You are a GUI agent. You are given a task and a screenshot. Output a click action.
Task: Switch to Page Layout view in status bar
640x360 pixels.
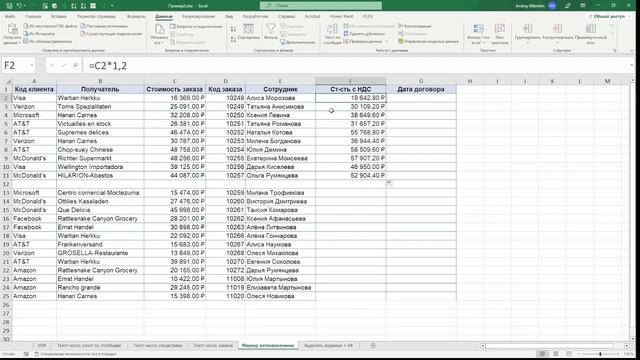pos(556,354)
